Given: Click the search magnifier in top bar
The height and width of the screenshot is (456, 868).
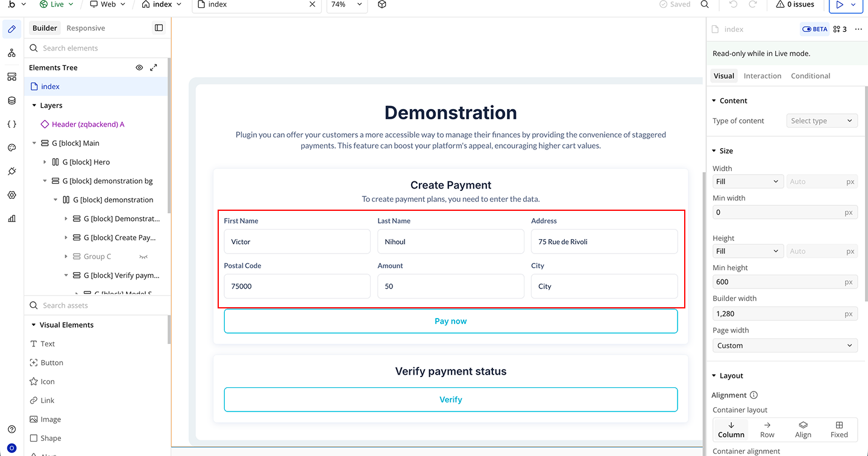Looking at the screenshot, I should tap(705, 4).
